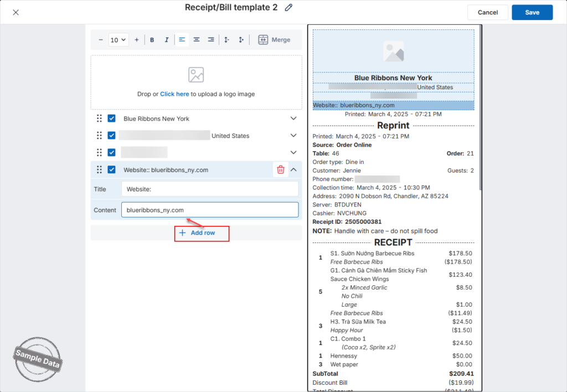Edit template name with pencil icon
The image size is (567, 392).
coord(288,8)
